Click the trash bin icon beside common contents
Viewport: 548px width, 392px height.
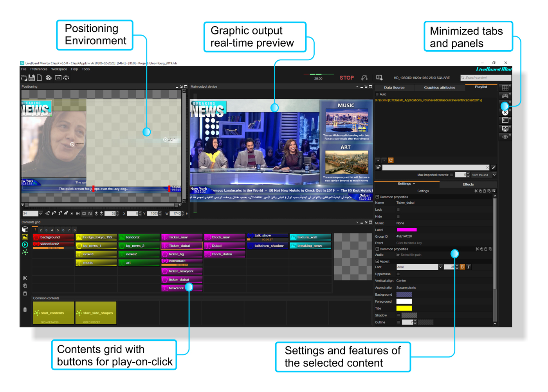coord(25,310)
